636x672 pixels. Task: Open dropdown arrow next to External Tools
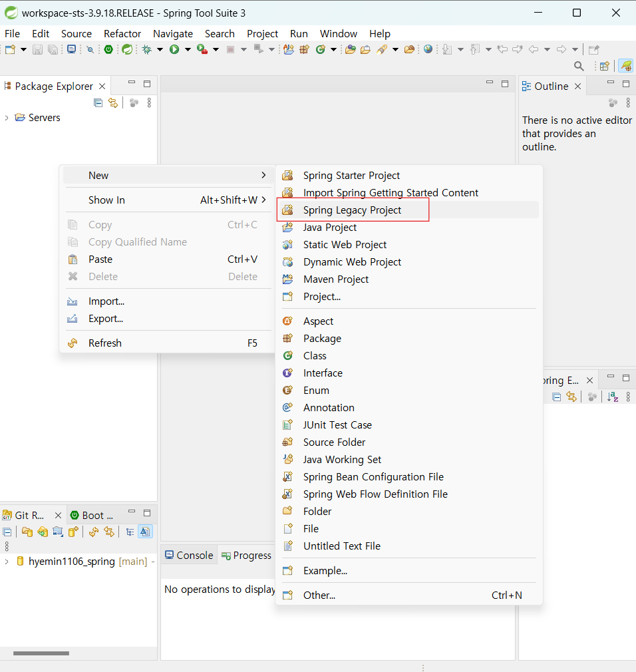click(x=216, y=49)
